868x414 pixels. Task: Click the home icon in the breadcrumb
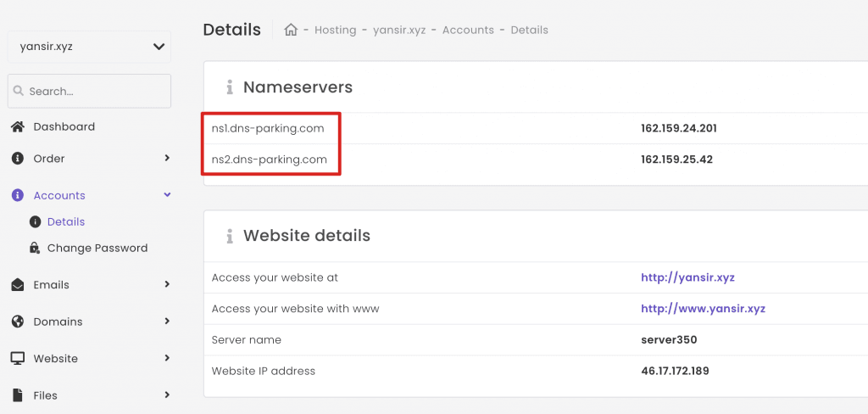291,30
